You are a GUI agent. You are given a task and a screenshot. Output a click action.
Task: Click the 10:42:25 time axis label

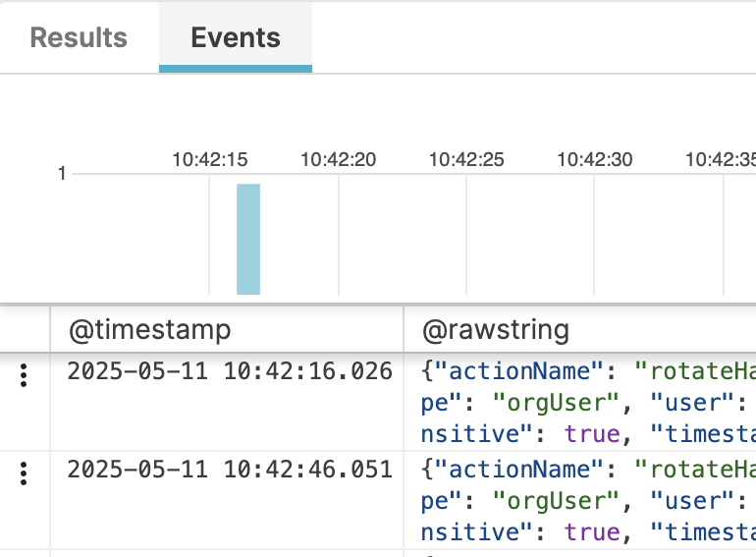(466, 159)
